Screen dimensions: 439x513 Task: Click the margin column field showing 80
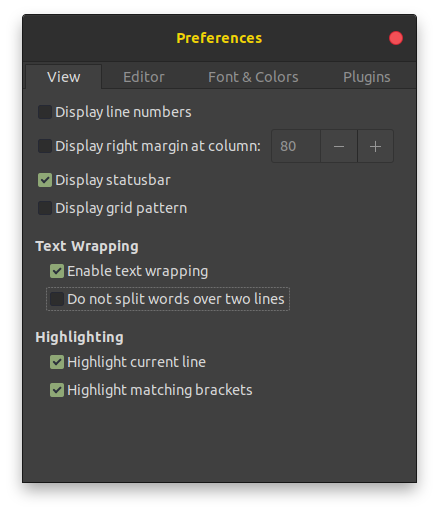click(x=296, y=146)
